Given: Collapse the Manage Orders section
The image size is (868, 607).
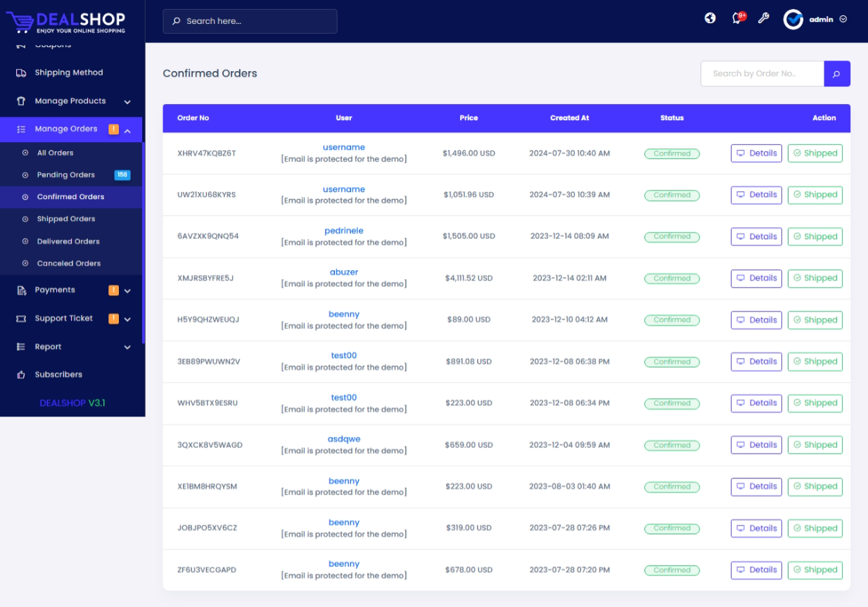Looking at the screenshot, I should (x=127, y=130).
